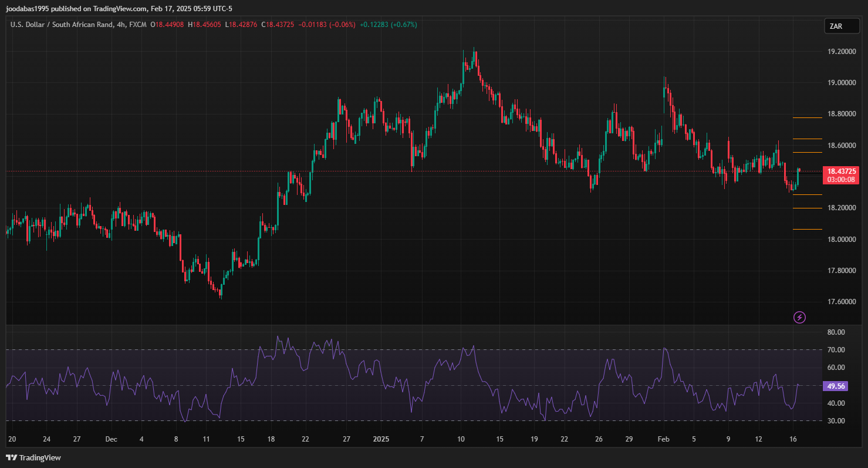Click the 5 date label on time axis
Viewport: 868px width, 468px height.
pos(694,439)
